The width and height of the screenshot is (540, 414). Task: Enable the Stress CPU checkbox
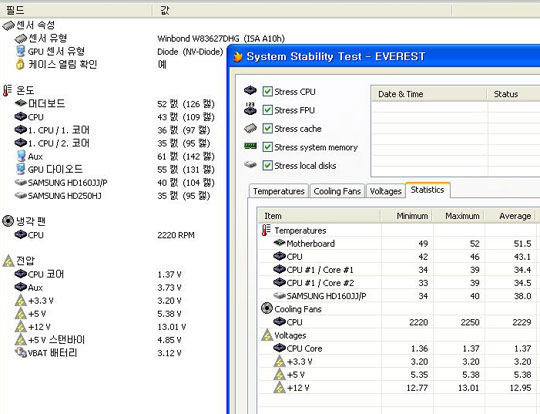(x=267, y=92)
